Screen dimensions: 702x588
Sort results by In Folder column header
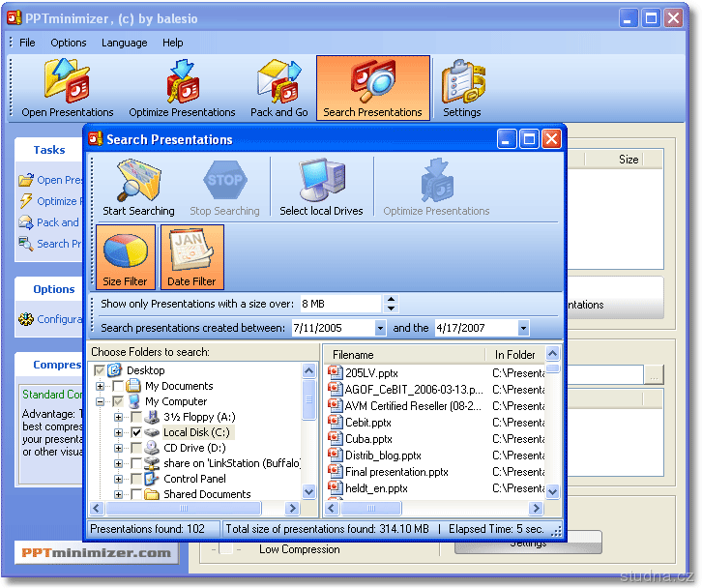[x=515, y=355]
